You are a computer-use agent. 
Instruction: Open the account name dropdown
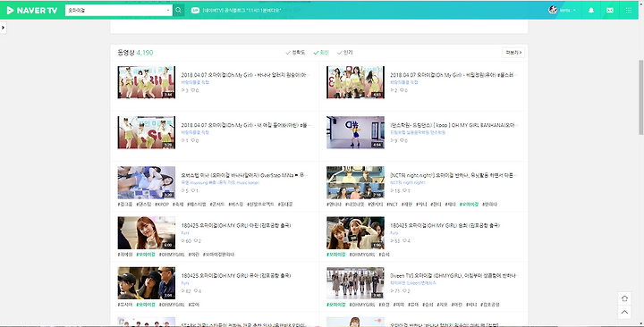click(x=568, y=10)
